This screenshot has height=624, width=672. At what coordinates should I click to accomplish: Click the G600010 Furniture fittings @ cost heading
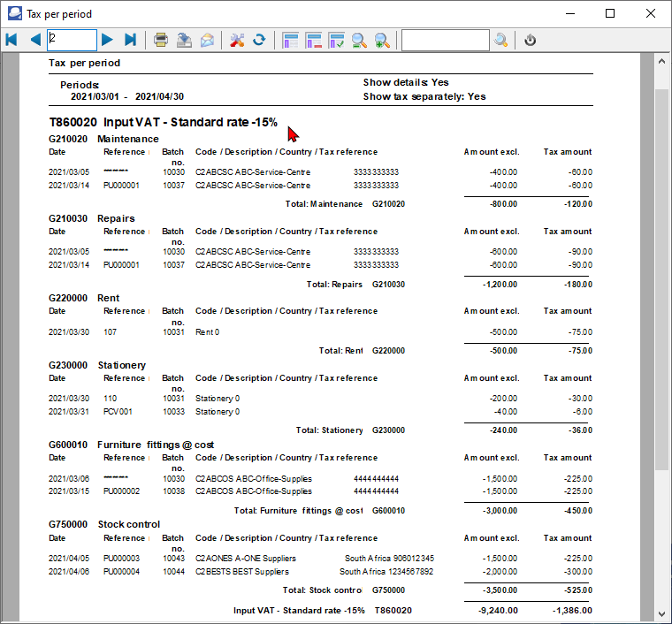pos(131,445)
